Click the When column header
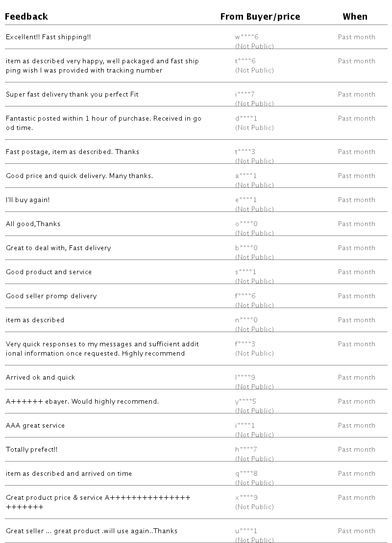This screenshot has height=543, width=392. coord(355,17)
